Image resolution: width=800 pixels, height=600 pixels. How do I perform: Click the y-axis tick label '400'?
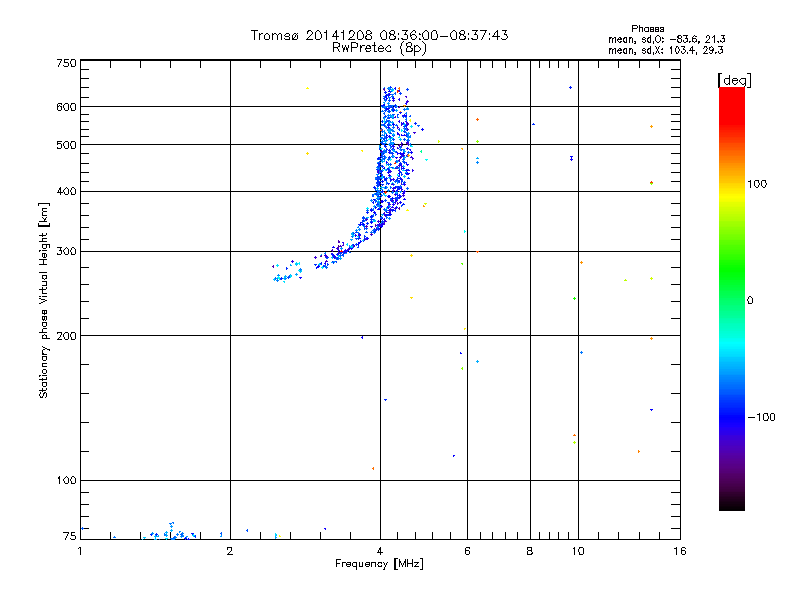[67, 191]
